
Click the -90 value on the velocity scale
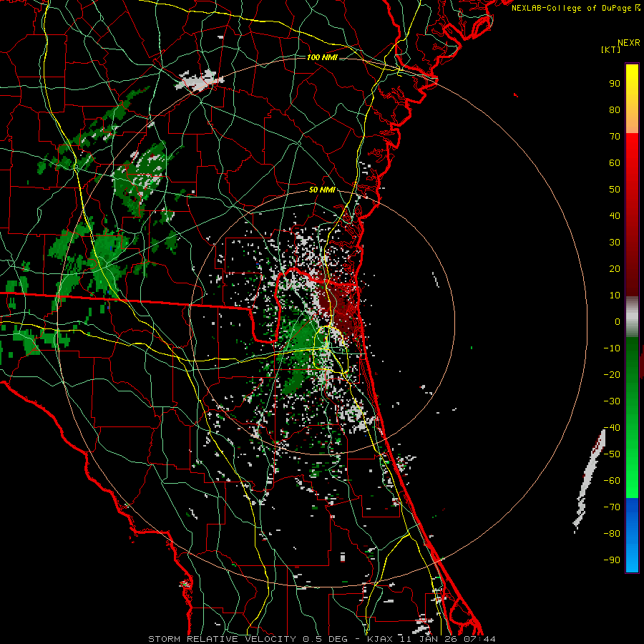[x=612, y=560]
